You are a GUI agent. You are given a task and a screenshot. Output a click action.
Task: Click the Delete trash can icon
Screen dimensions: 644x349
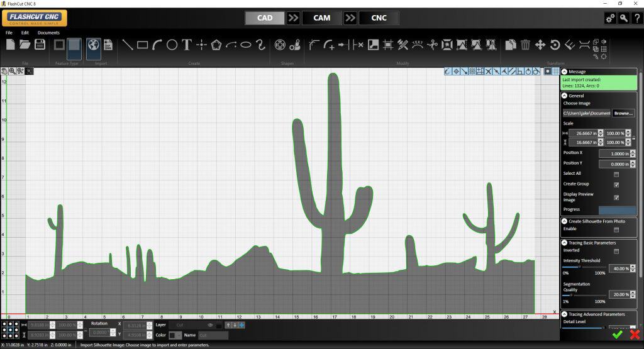[x=526, y=45]
